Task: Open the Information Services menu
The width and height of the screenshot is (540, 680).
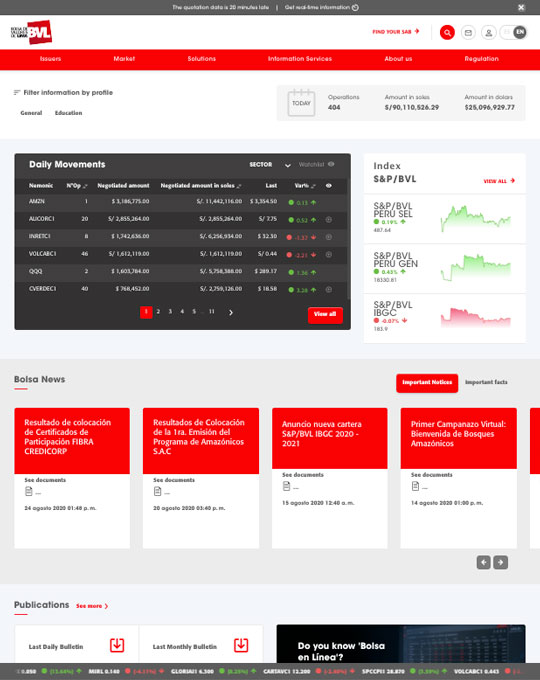Action: tap(300, 59)
